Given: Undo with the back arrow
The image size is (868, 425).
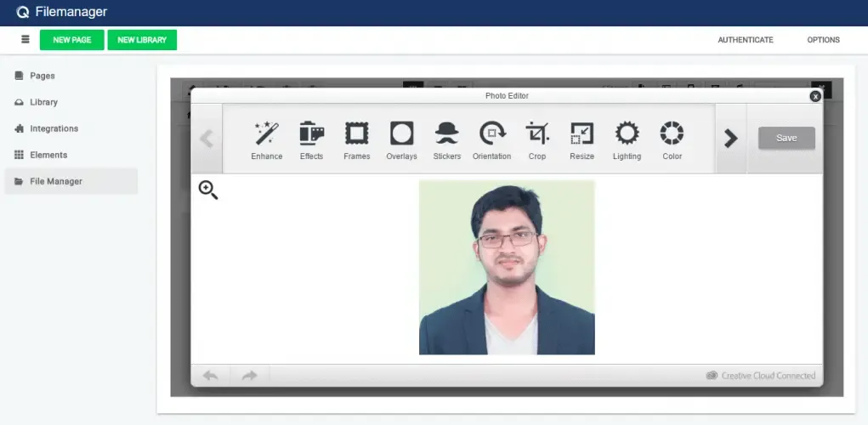Looking at the screenshot, I should tap(210, 376).
